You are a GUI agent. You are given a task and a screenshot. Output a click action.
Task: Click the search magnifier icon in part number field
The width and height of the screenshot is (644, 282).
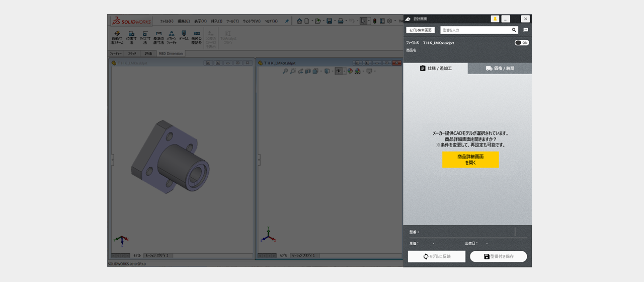514,30
